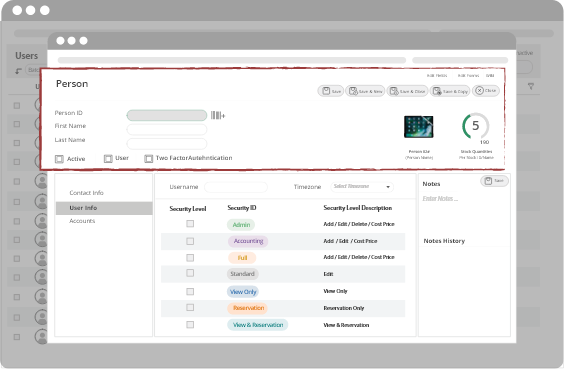
Task: Click the Close button with the X icon
Action: (486, 91)
